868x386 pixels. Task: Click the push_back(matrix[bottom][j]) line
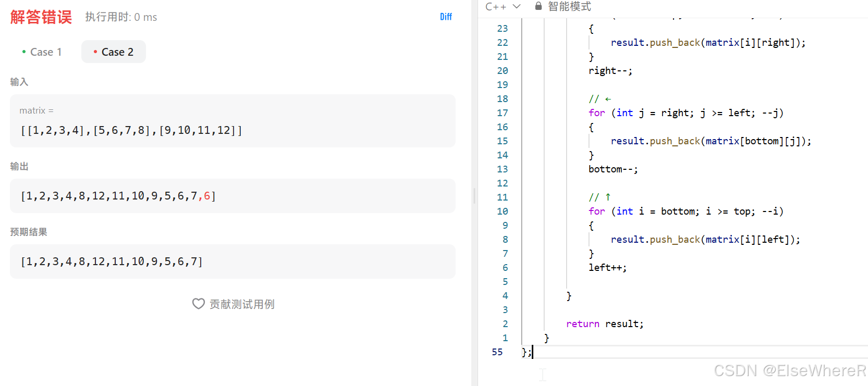[x=711, y=141]
